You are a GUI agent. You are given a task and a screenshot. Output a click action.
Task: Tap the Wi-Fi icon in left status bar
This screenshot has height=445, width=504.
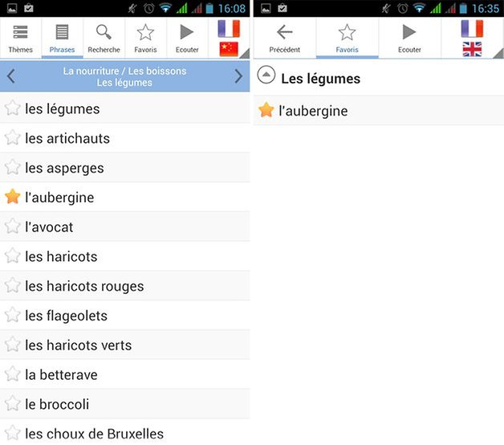coord(165,8)
